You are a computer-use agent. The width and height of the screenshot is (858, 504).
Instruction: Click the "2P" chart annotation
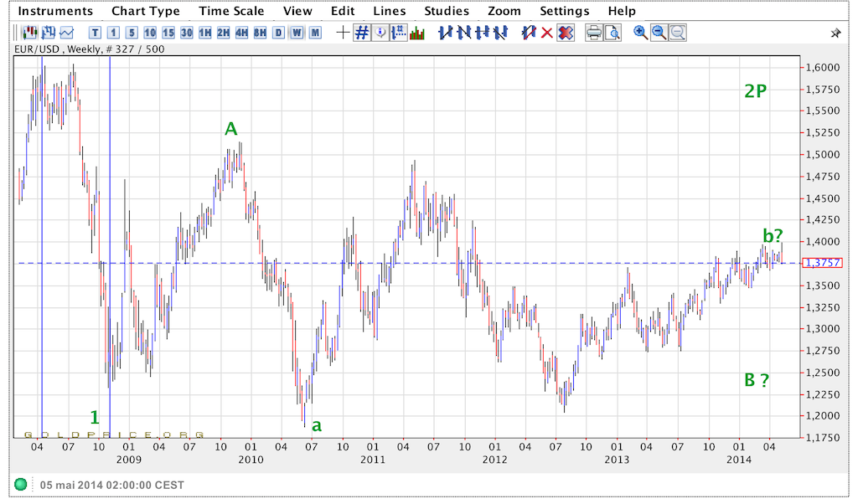point(755,90)
